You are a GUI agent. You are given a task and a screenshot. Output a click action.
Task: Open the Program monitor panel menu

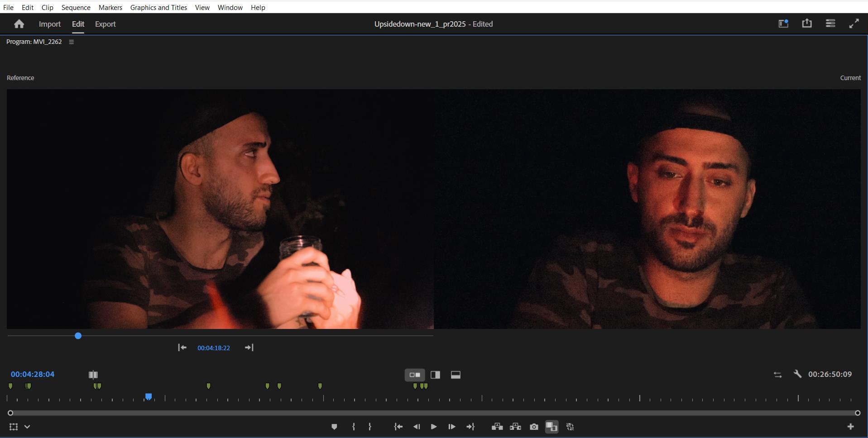[71, 42]
